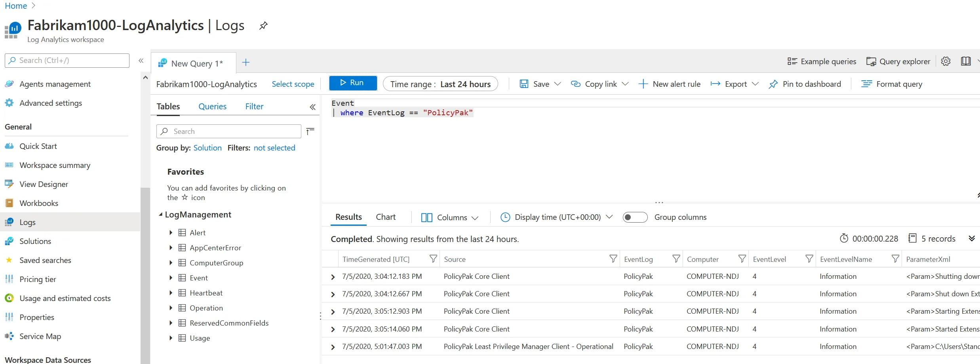Click the sort icon beside tables search
This screenshot has width=980, height=364.
point(310,131)
